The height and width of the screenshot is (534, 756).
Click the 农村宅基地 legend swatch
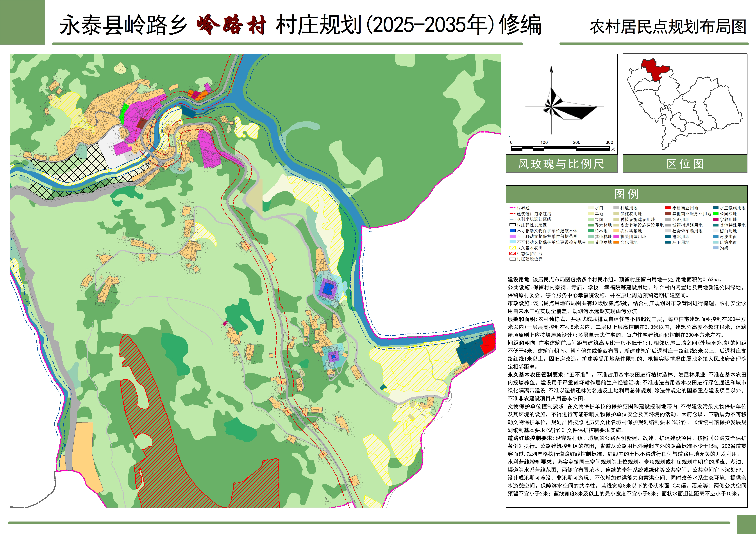(x=616, y=231)
